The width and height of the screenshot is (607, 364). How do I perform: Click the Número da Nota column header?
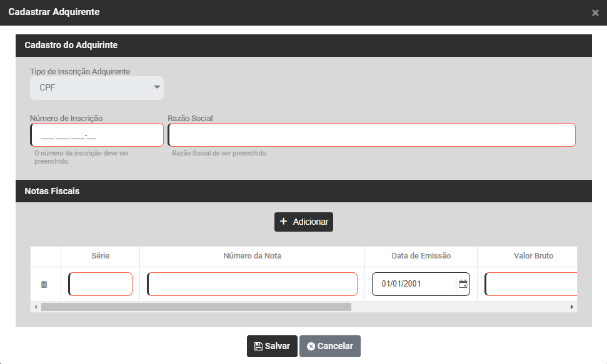click(252, 256)
